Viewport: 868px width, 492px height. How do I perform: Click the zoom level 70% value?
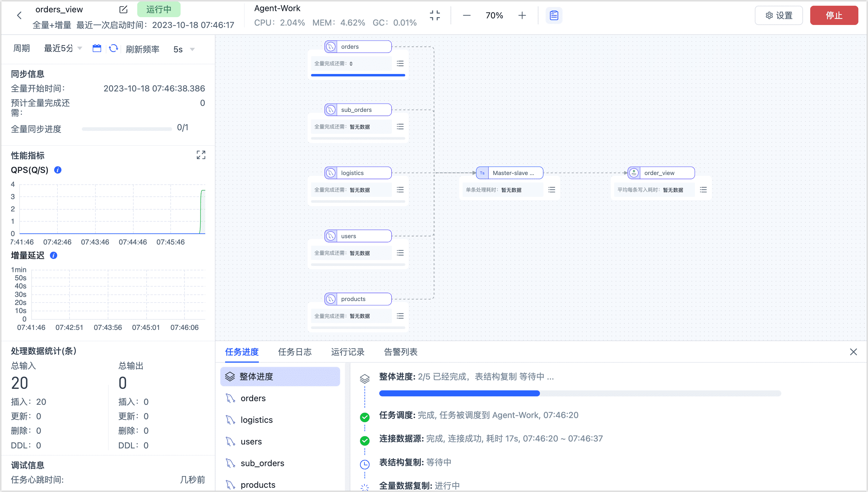[494, 15]
